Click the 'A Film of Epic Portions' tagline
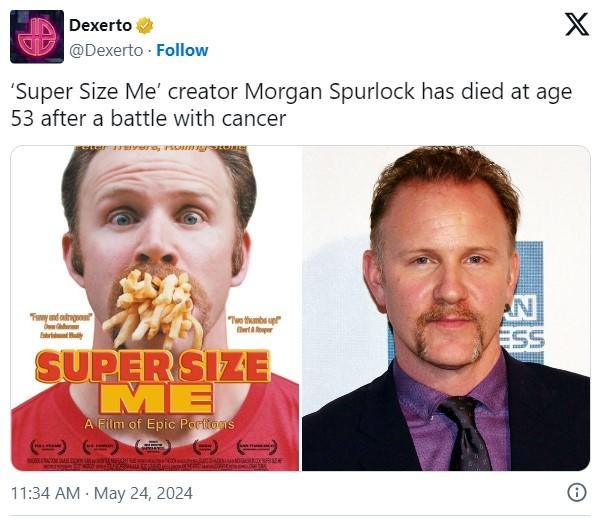Screen dimensions: 598x520 click(159, 424)
